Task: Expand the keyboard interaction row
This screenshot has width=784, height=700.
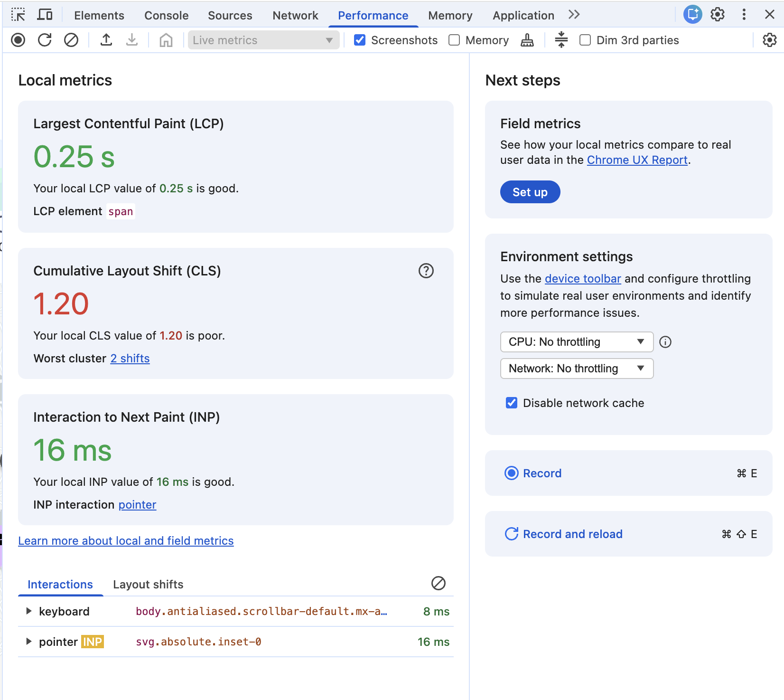Action: click(x=29, y=611)
